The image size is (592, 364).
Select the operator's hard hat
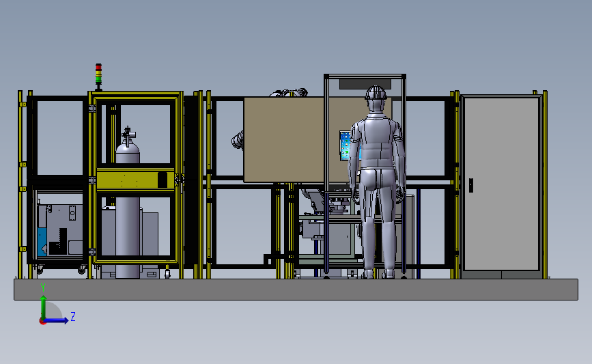coord(376,93)
